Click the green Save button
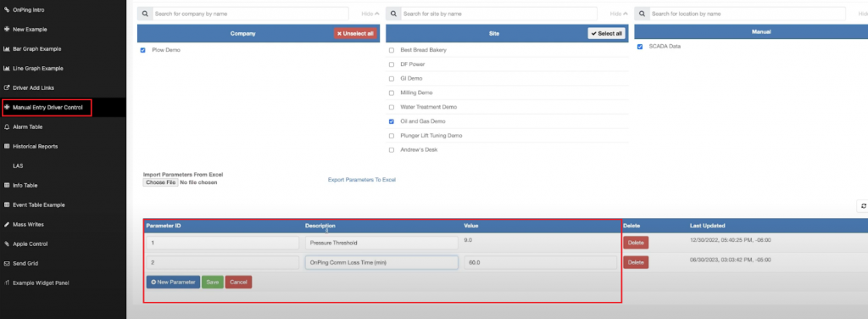This screenshot has width=868, height=319. tap(212, 282)
